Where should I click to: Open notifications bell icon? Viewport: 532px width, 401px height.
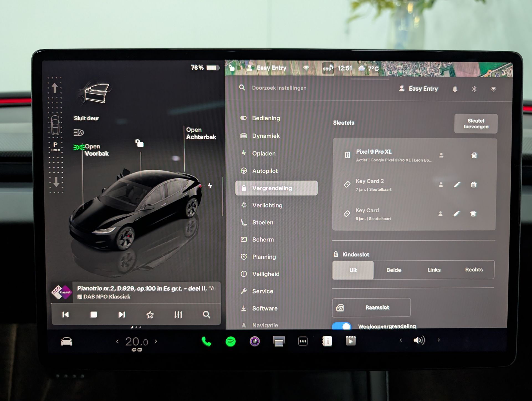(455, 89)
